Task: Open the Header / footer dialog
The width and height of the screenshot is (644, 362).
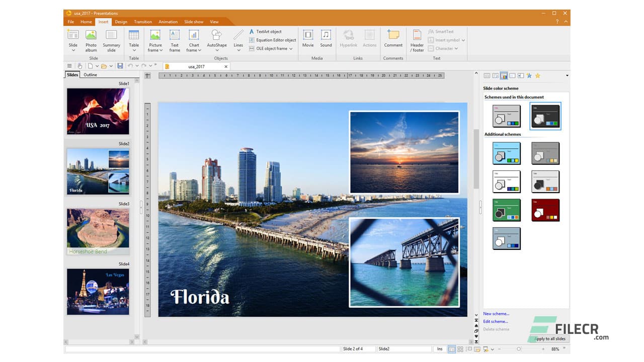Action: tap(417, 40)
